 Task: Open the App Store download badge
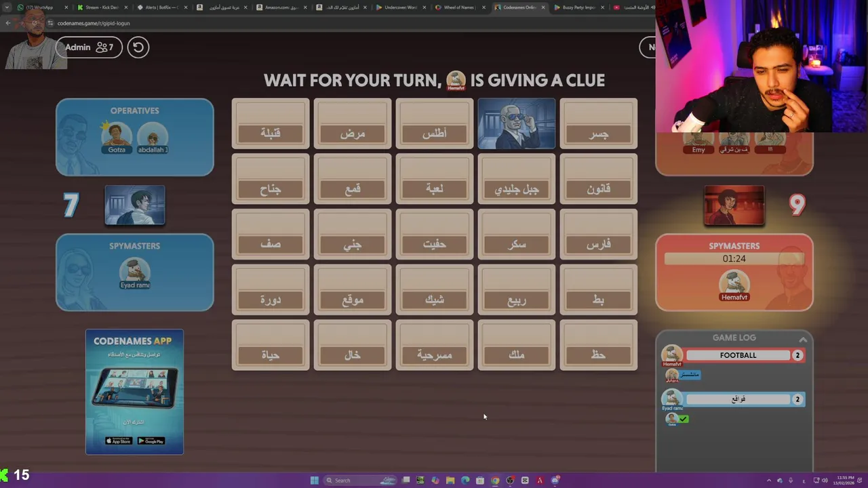click(x=119, y=441)
